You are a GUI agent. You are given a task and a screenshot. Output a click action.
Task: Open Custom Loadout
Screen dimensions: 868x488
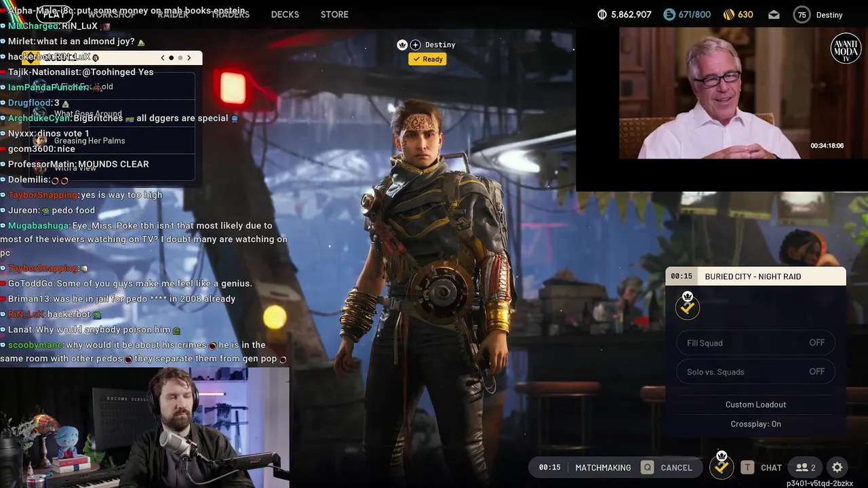click(755, 405)
